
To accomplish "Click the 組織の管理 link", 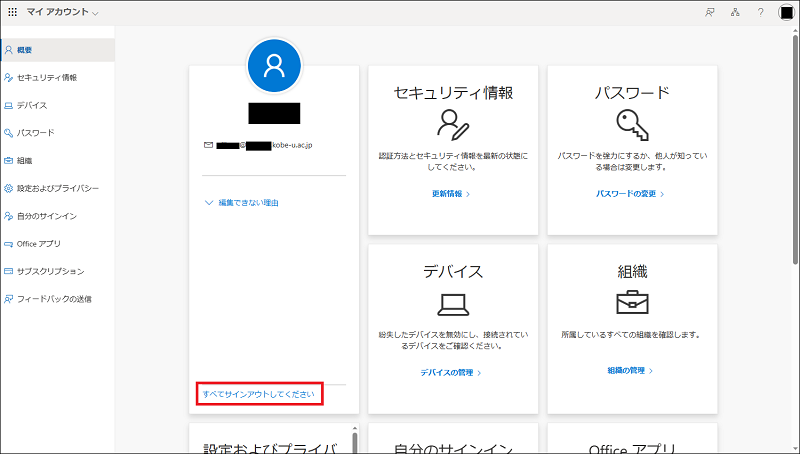I will 630,371.
